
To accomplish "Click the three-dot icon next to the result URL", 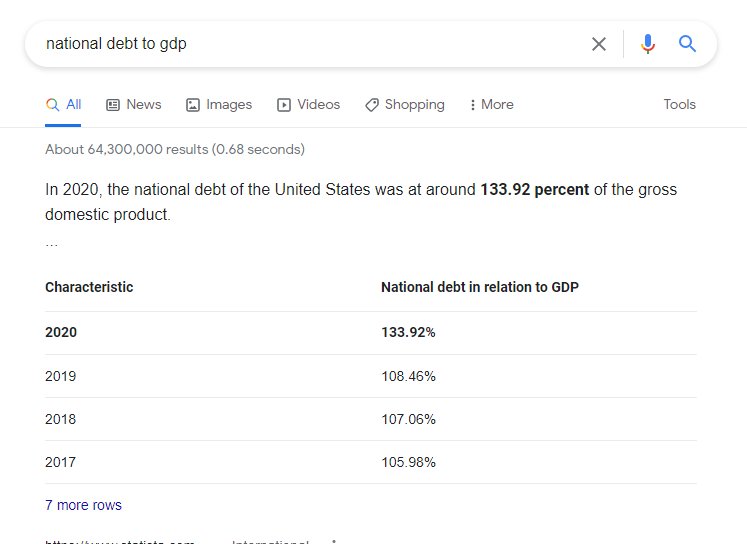I will (x=334, y=541).
